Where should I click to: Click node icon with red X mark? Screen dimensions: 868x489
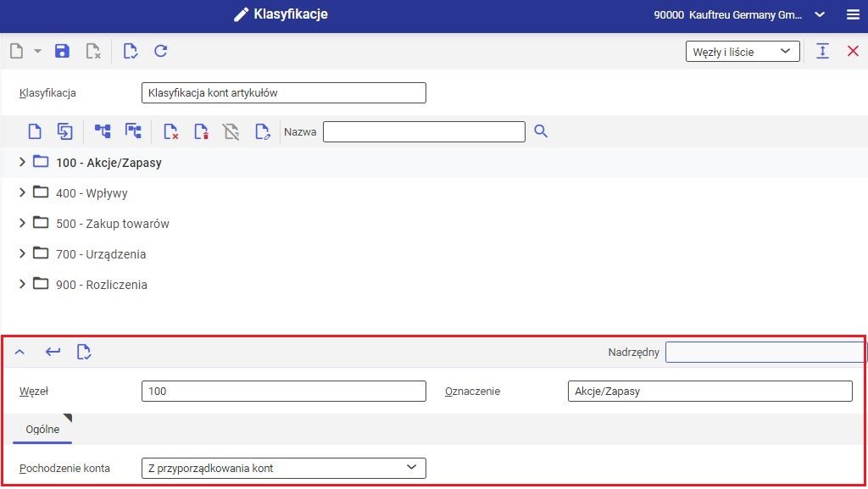pyautogui.click(x=170, y=131)
